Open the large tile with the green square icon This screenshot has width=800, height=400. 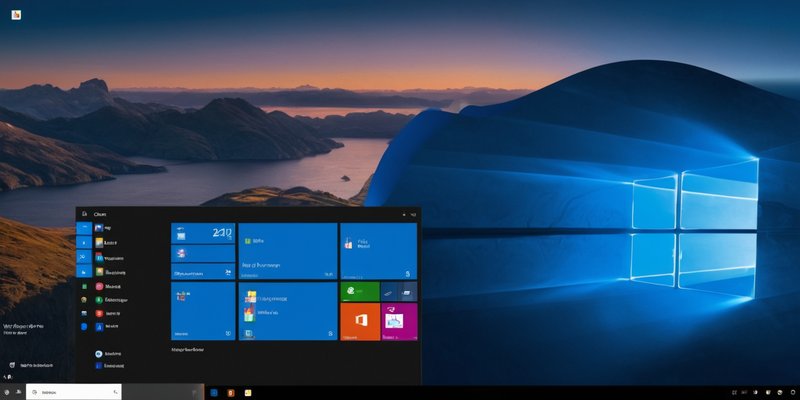tap(288, 251)
